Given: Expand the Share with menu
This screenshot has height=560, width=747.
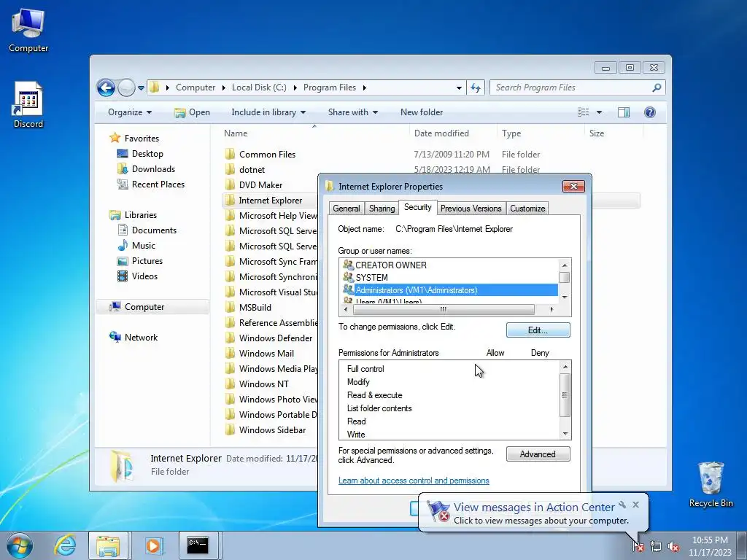Looking at the screenshot, I should (352, 112).
